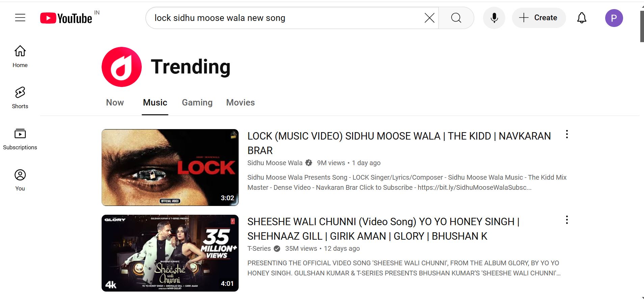Viewport: 644px width, 300px height.
Task: Open Shorts from the sidebar
Action: (20, 98)
